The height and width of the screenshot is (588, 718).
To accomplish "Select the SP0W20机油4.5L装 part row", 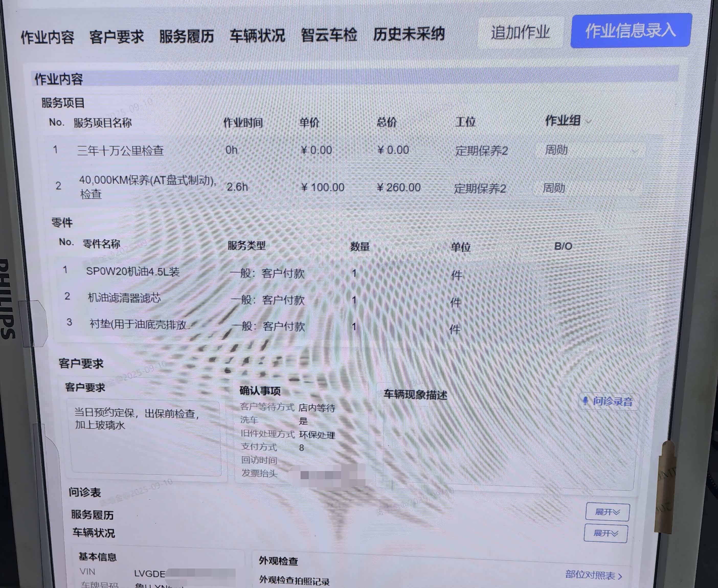I will (x=133, y=272).
